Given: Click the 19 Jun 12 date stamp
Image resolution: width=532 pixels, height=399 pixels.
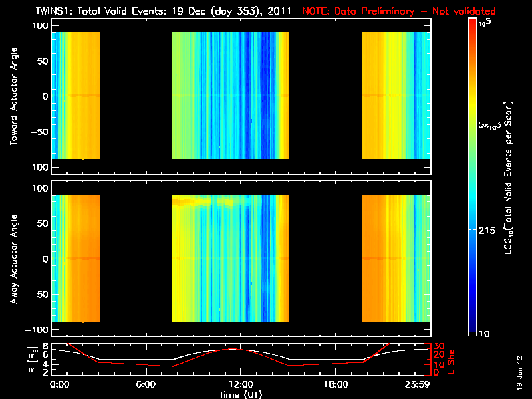Looking at the screenshot, I should pyautogui.click(x=519, y=373).
